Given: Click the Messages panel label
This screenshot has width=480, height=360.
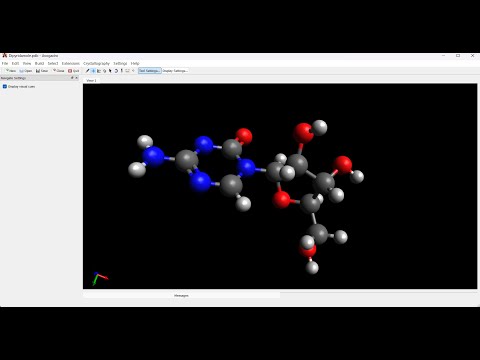Looking at the screenshot, I should coord(181,295).
